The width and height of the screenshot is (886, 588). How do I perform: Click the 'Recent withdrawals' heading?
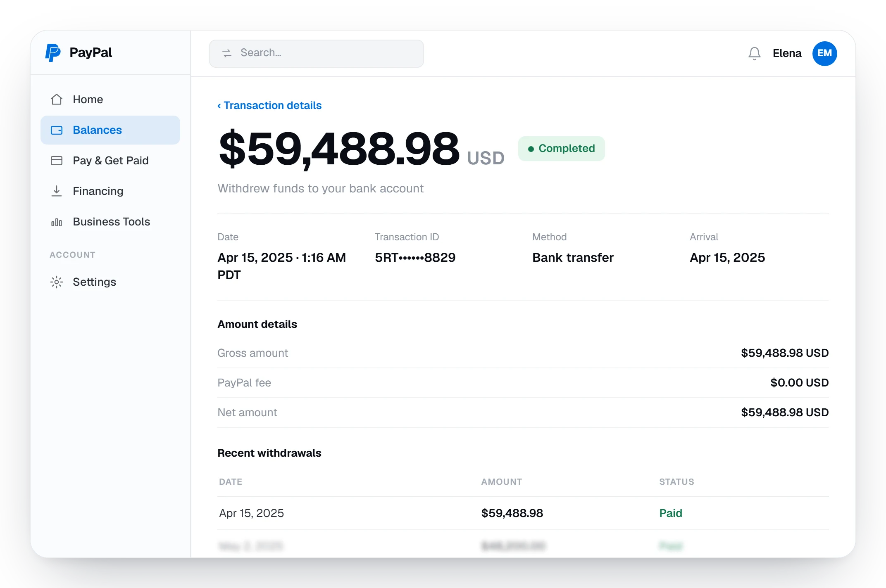tap(269, 453)
